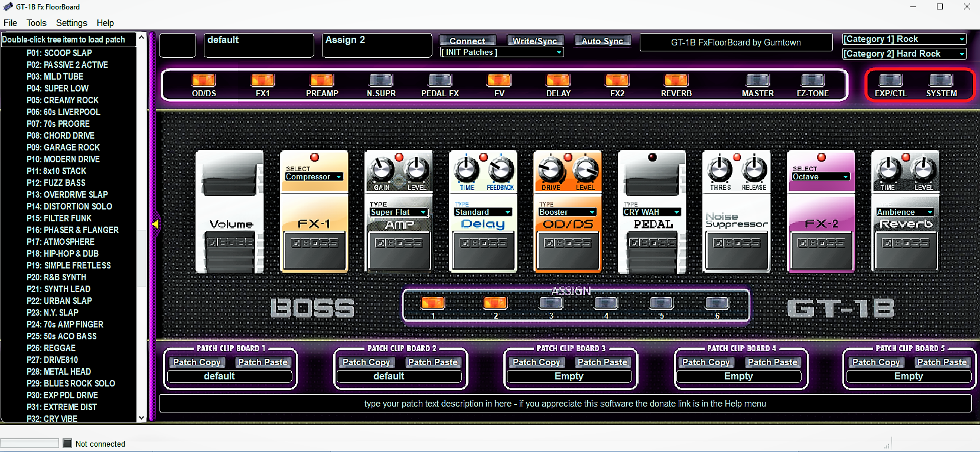
Task: Open the Tools menu
Action: 37,23
